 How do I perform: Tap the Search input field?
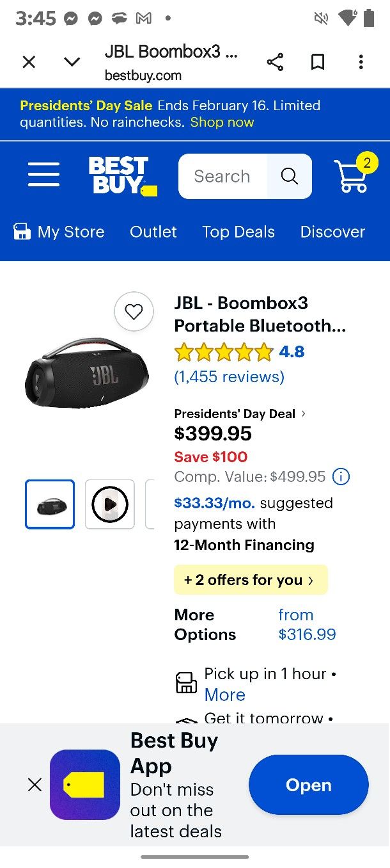pos(222,176)
